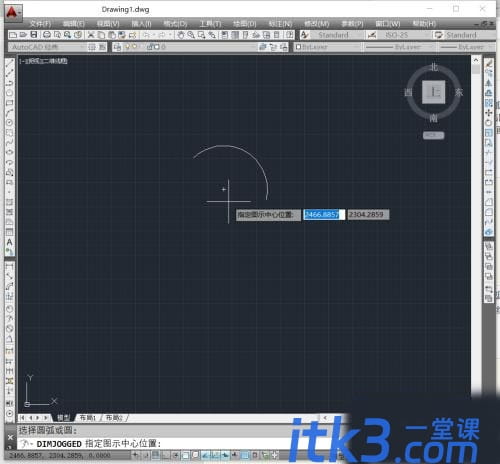This screenshot has height=464, width=500.
Task: Select the Pan hand tool
Action: (180, 35)
